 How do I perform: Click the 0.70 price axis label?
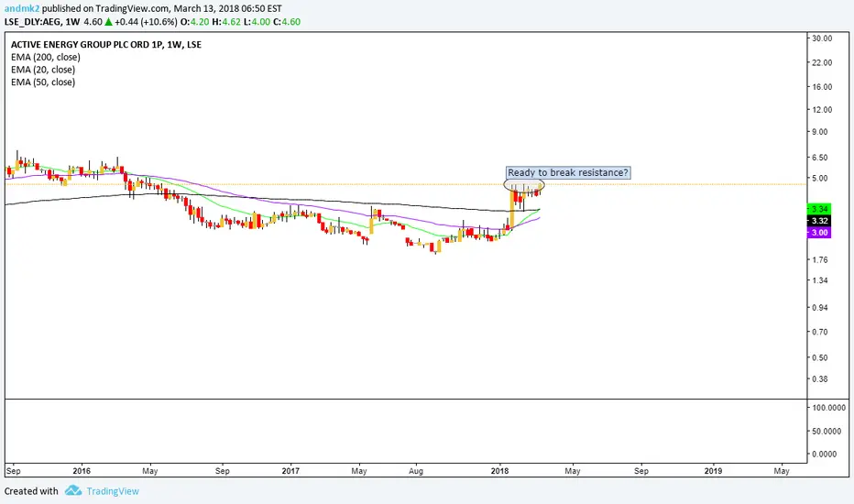(820, 332)
